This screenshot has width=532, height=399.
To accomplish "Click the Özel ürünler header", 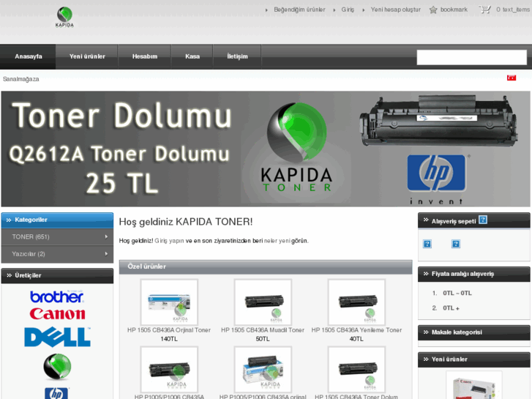I will (266, 267).
